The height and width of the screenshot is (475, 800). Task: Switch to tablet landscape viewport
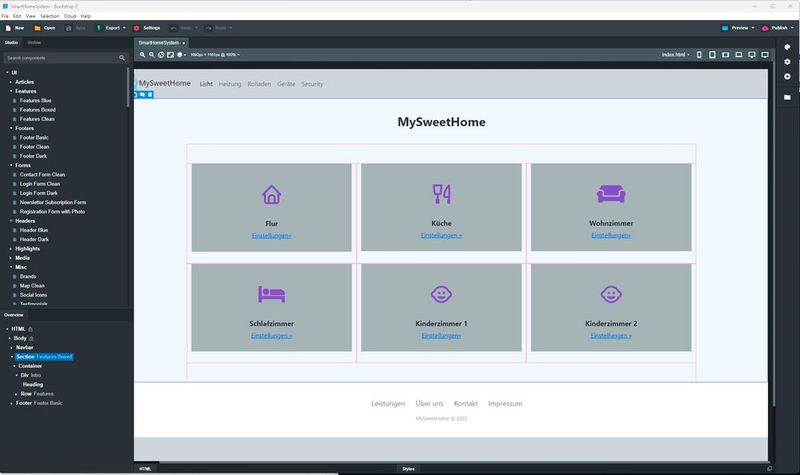726,55
